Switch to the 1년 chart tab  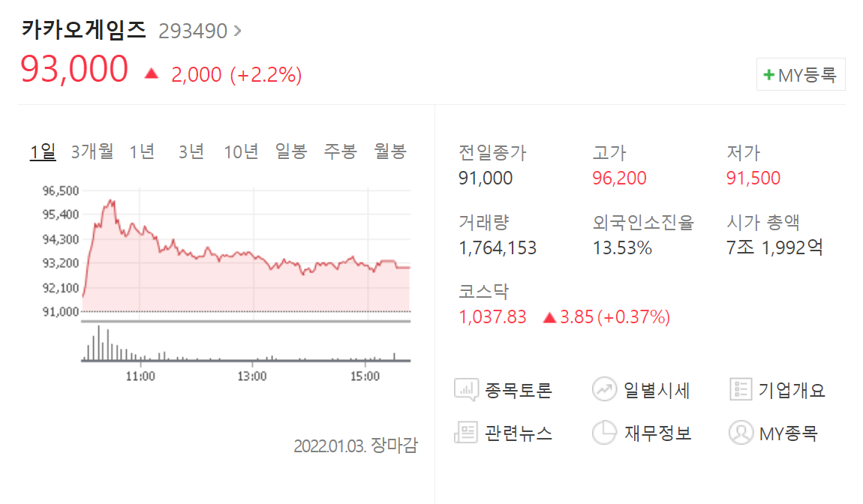142,151
